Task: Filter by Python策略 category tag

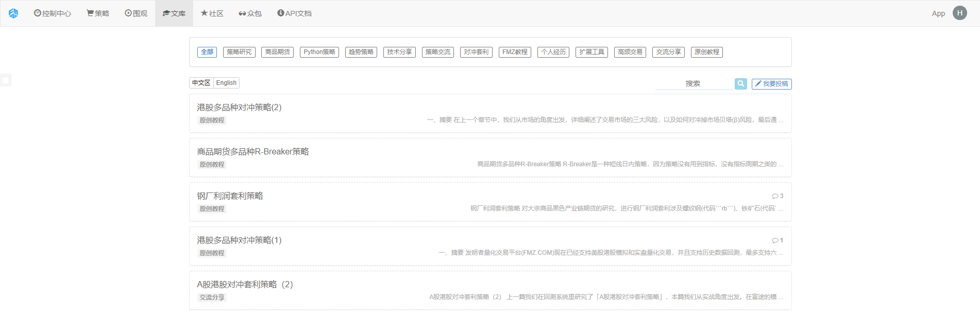Action: (319, 52)
